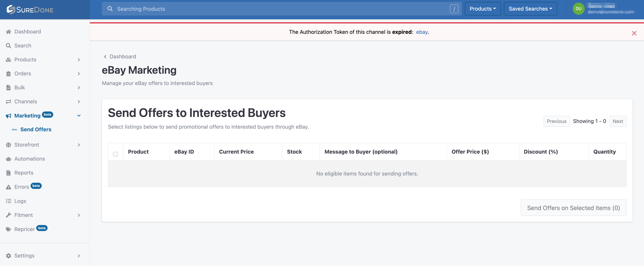Expand the Bulk sidebar submenu chevron

click(x=79, y=88)
